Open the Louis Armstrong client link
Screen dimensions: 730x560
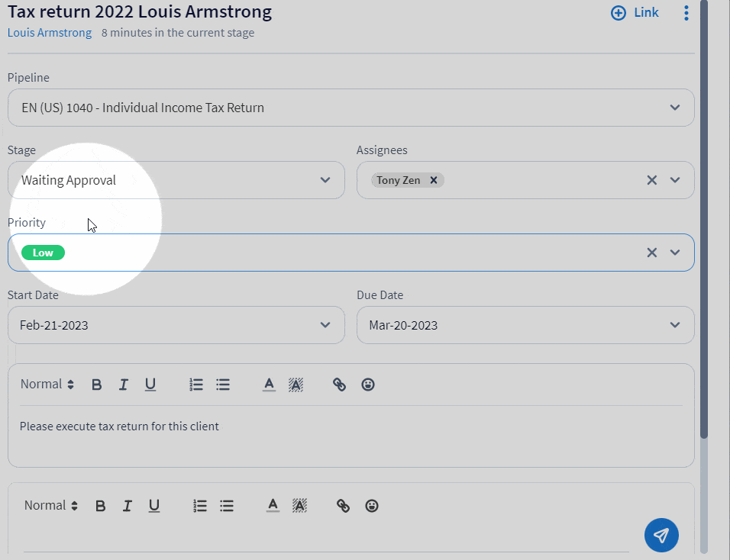point(49,33)
